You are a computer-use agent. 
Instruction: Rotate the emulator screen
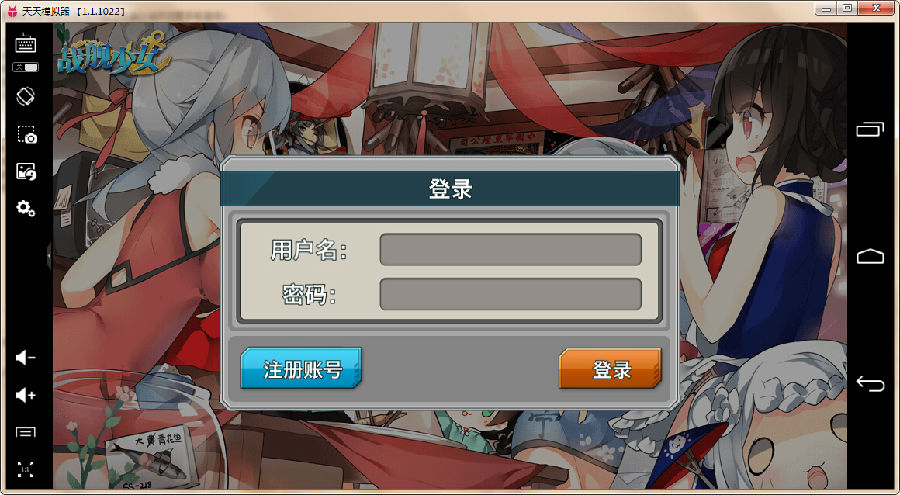click(x=26, y=96)
